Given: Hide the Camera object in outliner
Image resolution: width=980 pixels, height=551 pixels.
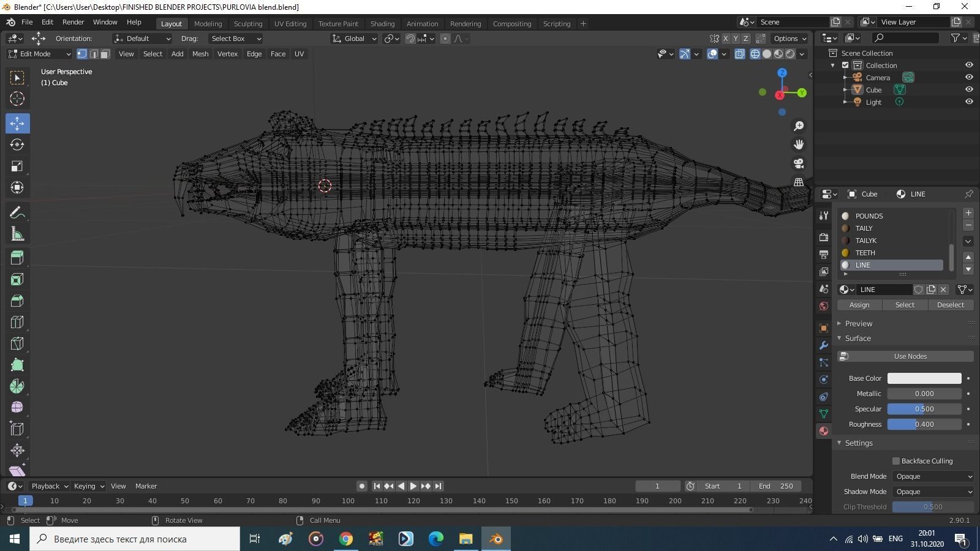Looking at the screenshot, I should [x=969, y=77].
